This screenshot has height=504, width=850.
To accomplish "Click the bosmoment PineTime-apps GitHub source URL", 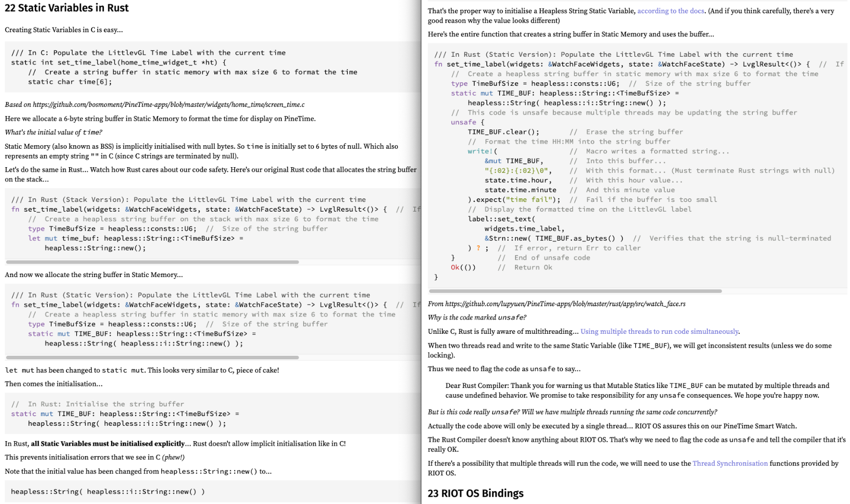I will pyautogui.click(x=168, y=105).
